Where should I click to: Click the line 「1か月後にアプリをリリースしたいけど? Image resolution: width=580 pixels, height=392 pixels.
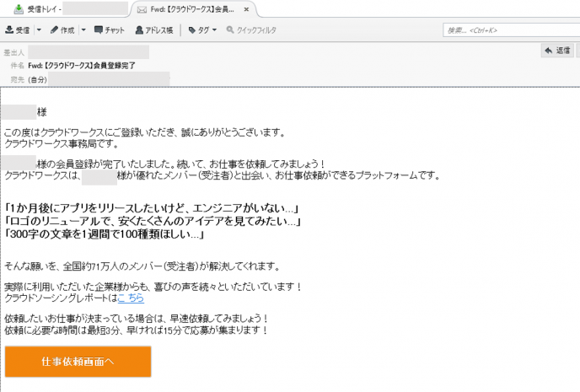point(152,208)
